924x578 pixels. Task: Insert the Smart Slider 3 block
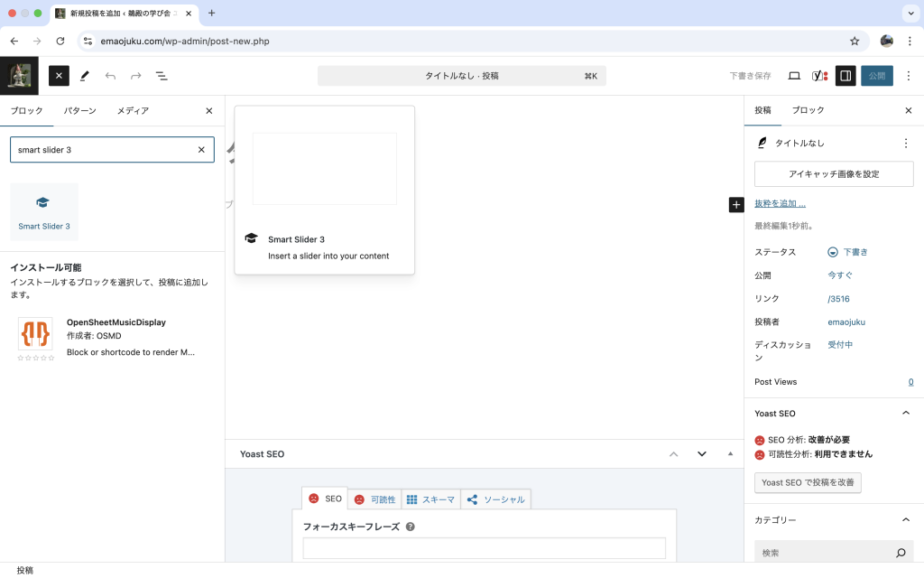tap(44, 211)
